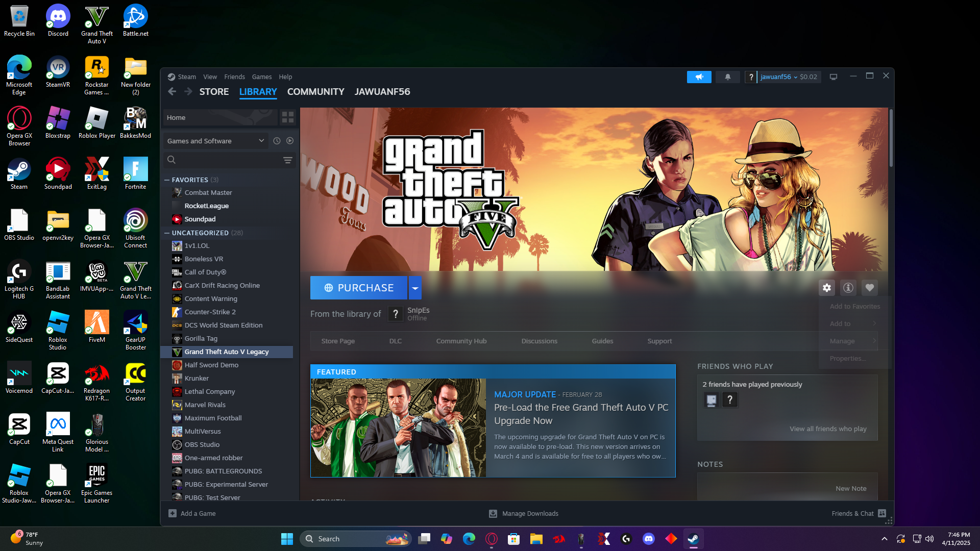Collapse the FAVORITES category
The width and height of the screenshot is (980, 551).
(167, 180)
